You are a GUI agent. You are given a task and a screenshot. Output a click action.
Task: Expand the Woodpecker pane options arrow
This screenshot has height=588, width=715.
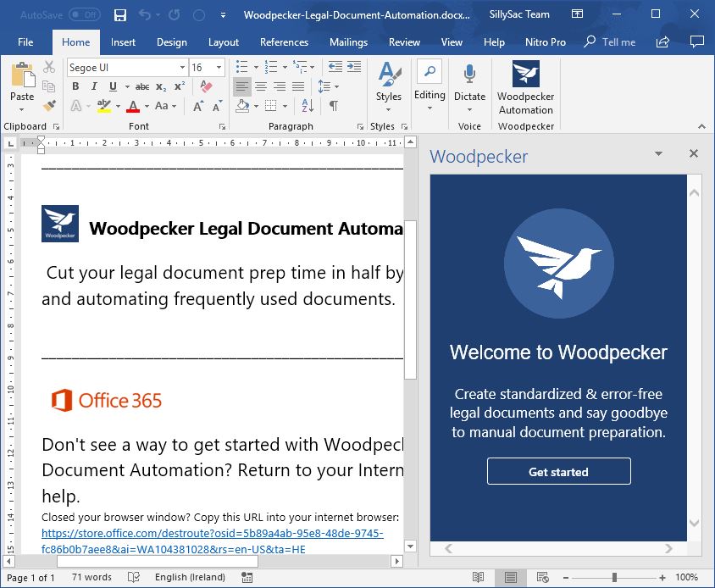coord(658,154)
